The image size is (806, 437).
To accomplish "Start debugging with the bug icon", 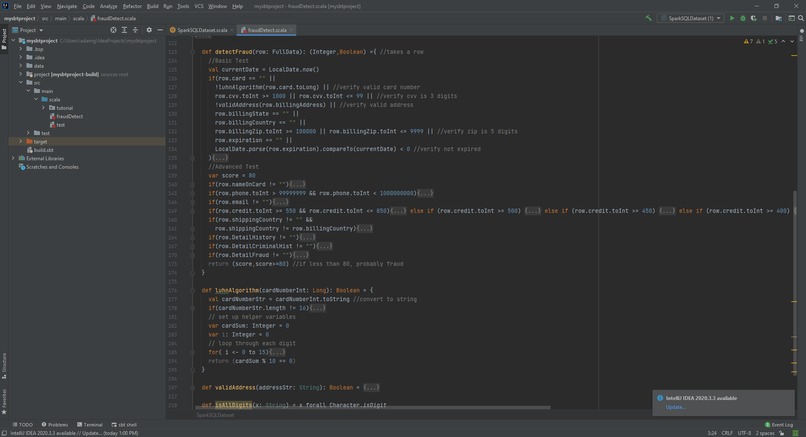I will click(743, 18).
